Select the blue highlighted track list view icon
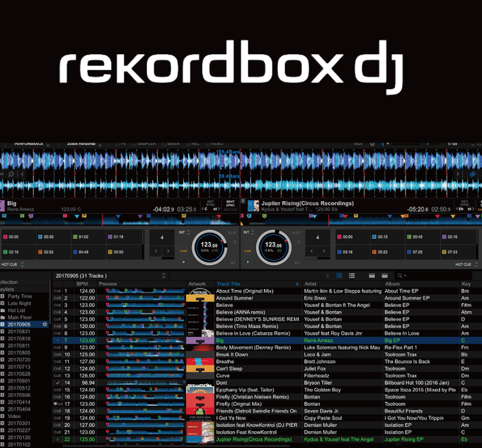Screen dimensions: 482x448 [x=339, y=276]
